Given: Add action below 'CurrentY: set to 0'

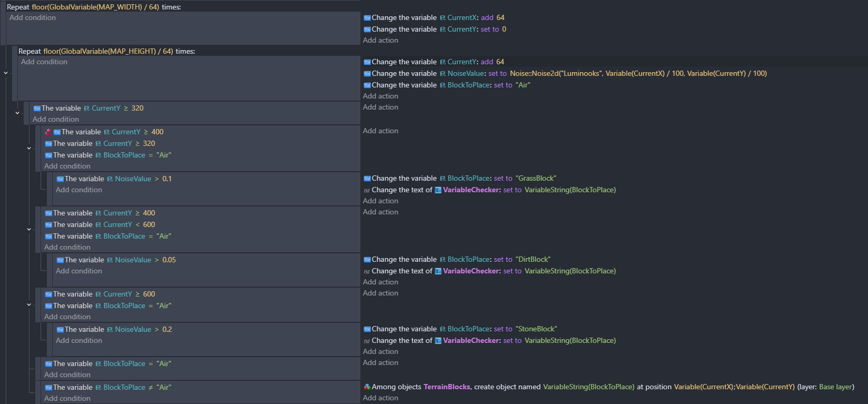Looking at the screenshot, I should click(x=380, y=41).
